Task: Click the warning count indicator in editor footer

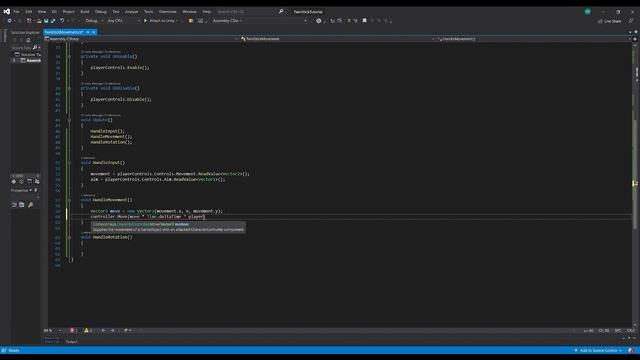Action: pyautogui.click(x=88, y=330)
